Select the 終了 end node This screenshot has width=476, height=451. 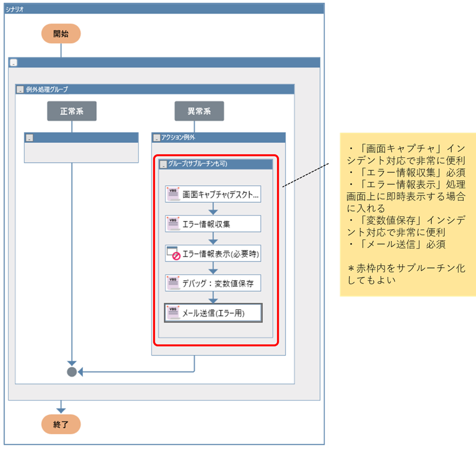click(61, 424)
